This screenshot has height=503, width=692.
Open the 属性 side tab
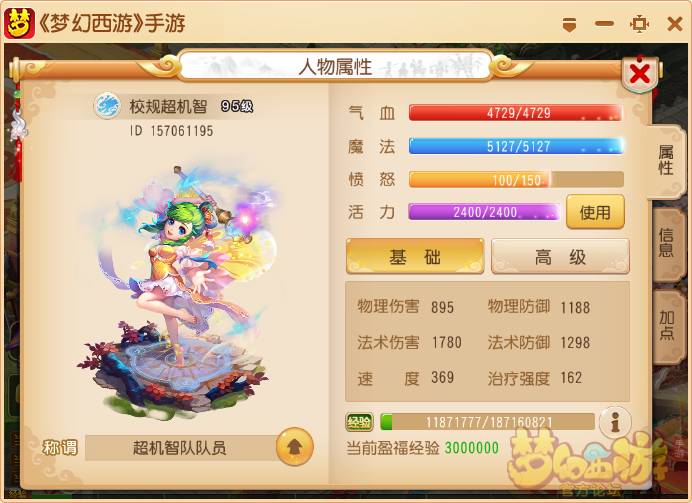[x=666, y=161]
